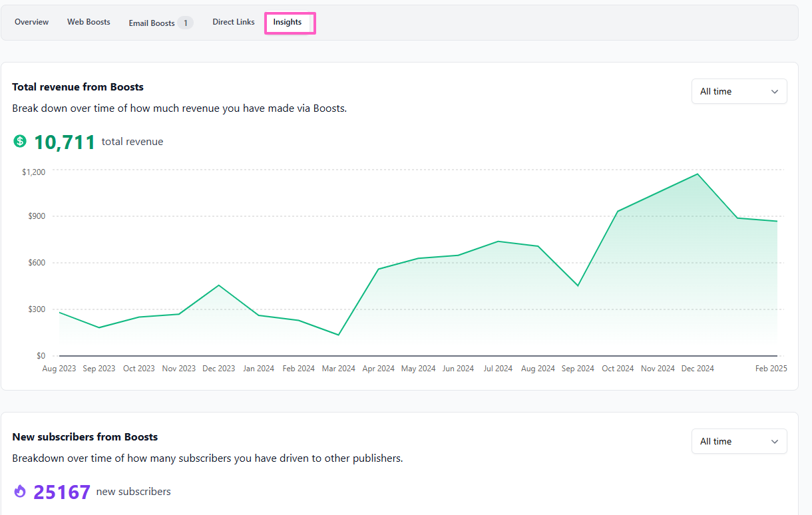Expand the All time dropdown for total revenue

tap(739, 92)
